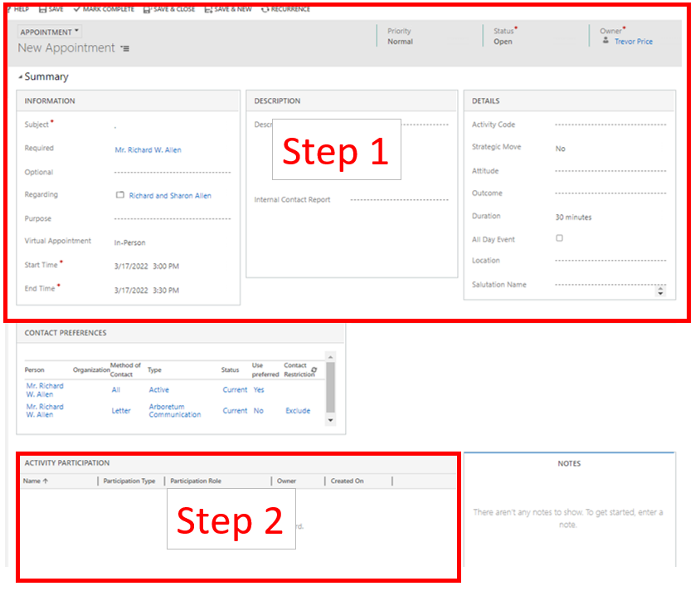Screen dimensions: 700x591
Task: Click the Virtual Appointment value In-Person
Action: coord(130,242)
